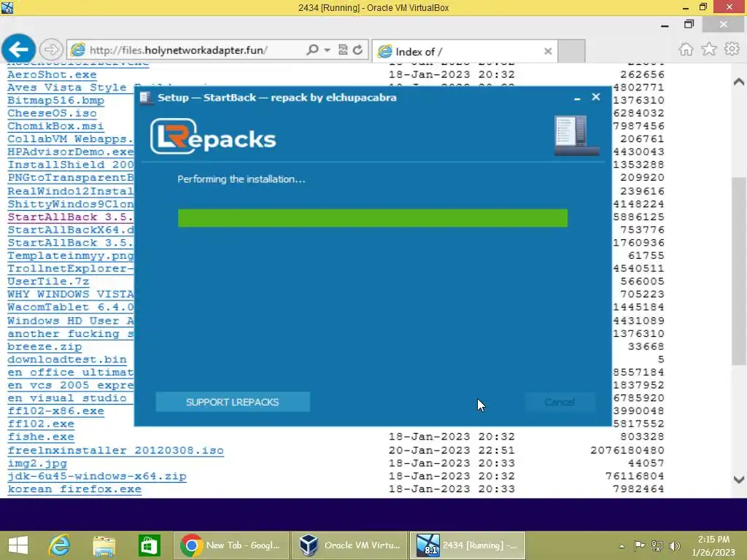Open IE Tools gear menu
This screenshot has width=747, height=560.
coord(732,49)
